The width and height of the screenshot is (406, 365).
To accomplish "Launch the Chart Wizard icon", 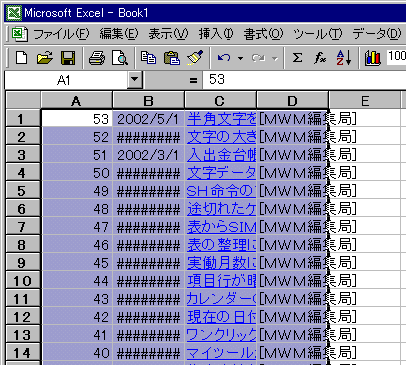I will point(372,58).
